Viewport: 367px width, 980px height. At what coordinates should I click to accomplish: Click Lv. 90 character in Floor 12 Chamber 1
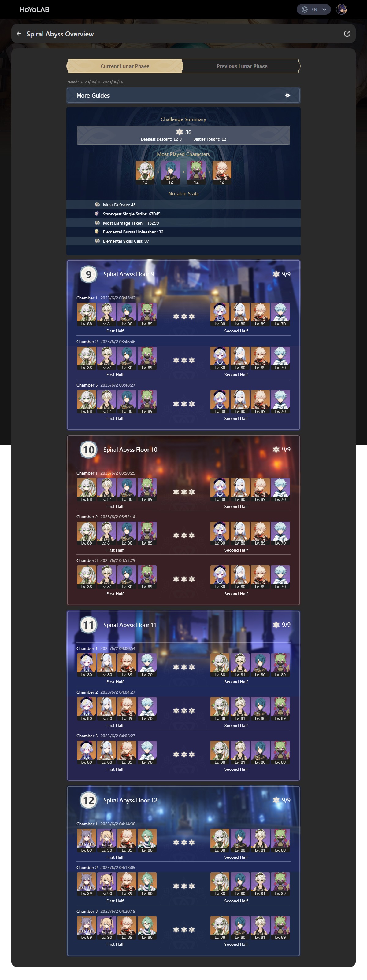107,840
